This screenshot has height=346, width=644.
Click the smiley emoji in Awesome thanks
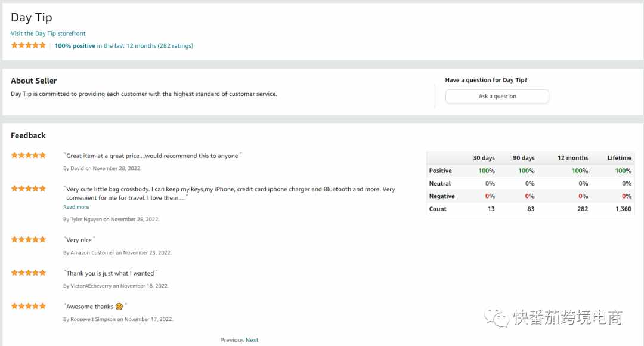point(119,307)
